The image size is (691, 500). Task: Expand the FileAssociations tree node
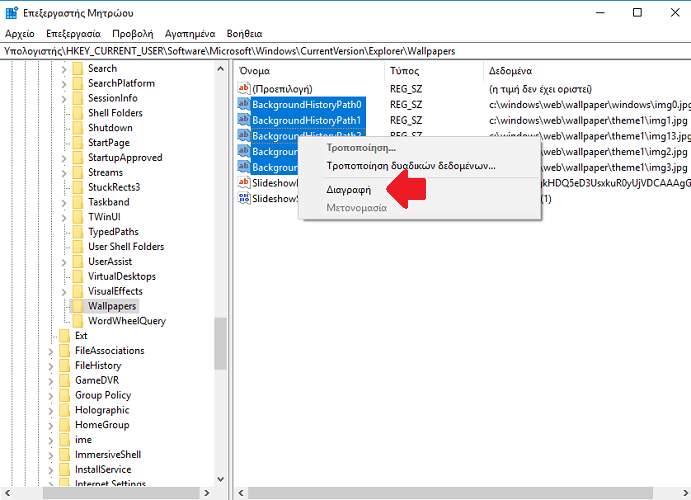(x=51, y=351)
